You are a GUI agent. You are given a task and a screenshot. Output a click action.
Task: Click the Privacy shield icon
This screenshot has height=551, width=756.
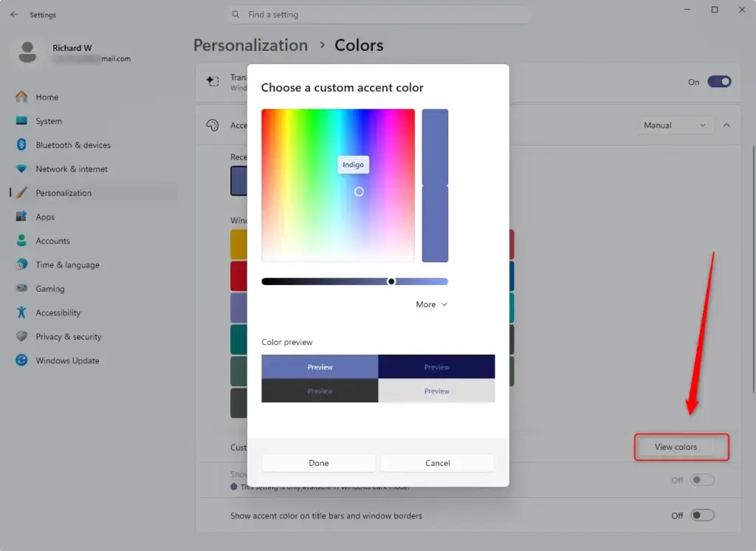tap(21, 336)
